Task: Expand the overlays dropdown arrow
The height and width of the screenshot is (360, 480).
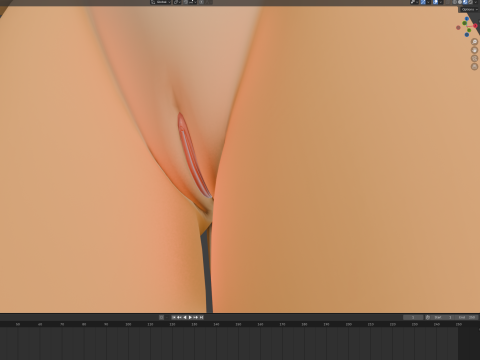Action: click(x=441, y=2)
